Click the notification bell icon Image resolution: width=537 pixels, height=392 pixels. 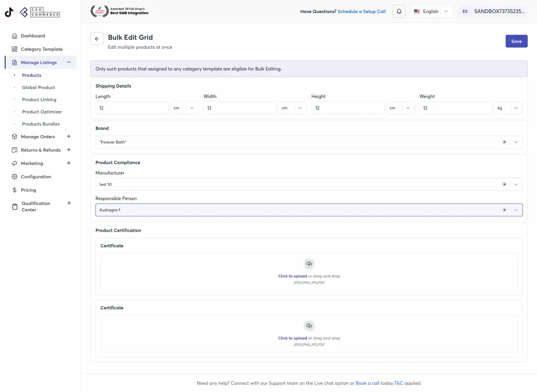point(399,12)
